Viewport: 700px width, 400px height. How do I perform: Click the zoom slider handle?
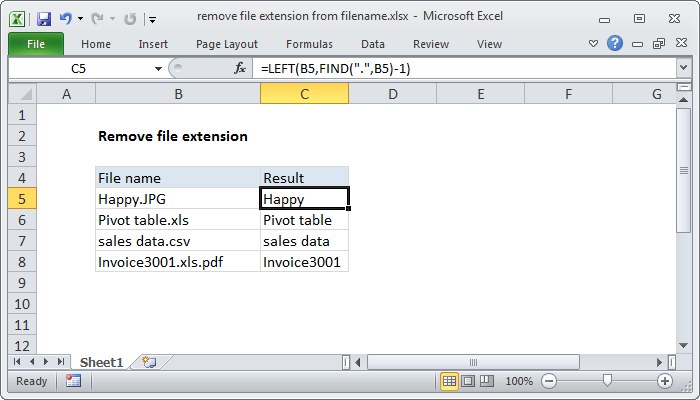607,381
